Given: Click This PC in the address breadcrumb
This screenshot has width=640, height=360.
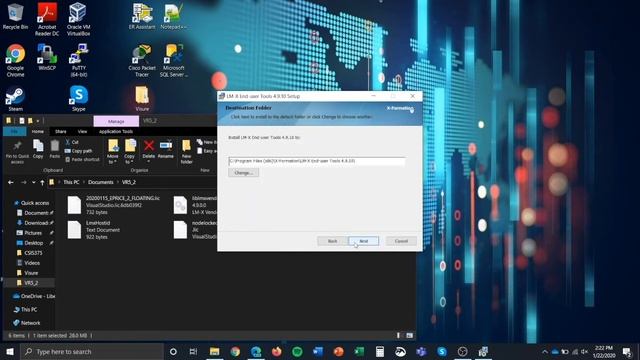Looking at the screenshot, I should point(71,182).
